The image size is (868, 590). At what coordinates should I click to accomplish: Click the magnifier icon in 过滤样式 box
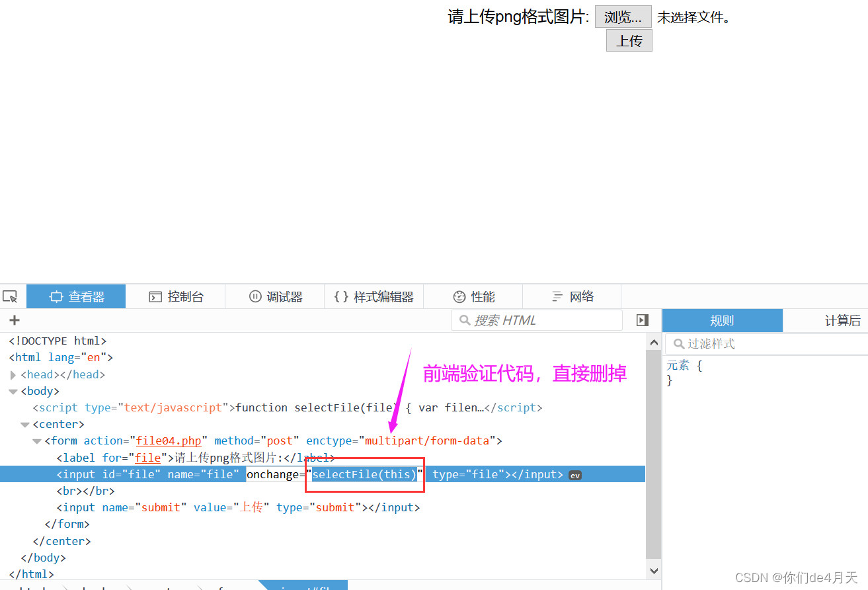point(680,343)
